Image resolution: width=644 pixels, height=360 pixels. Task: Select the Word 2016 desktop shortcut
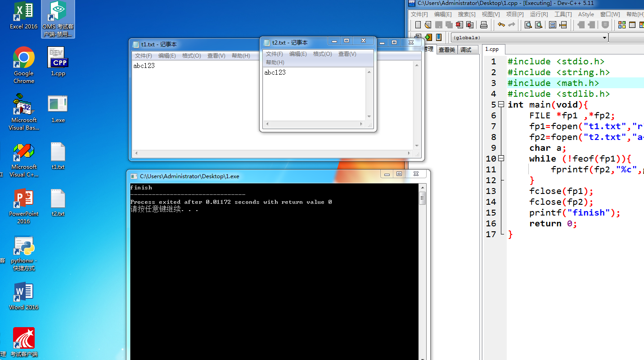[x=24, y=296]
